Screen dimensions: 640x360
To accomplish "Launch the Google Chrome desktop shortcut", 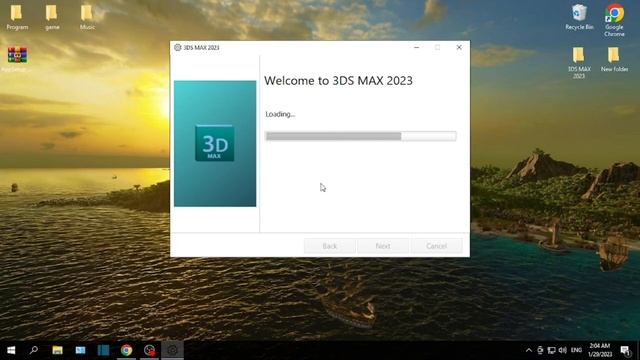I will 614,20.
